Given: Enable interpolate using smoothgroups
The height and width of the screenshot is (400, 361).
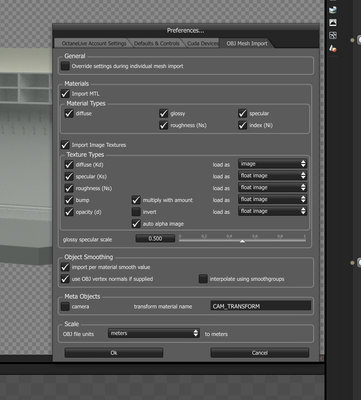Looking at the screenshot, I should point(203,279).
